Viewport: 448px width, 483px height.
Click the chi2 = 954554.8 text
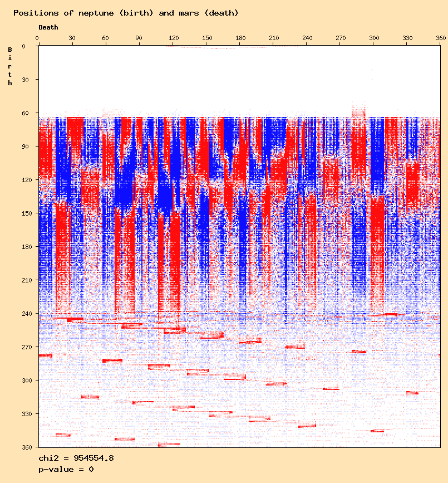click(76, 458)
